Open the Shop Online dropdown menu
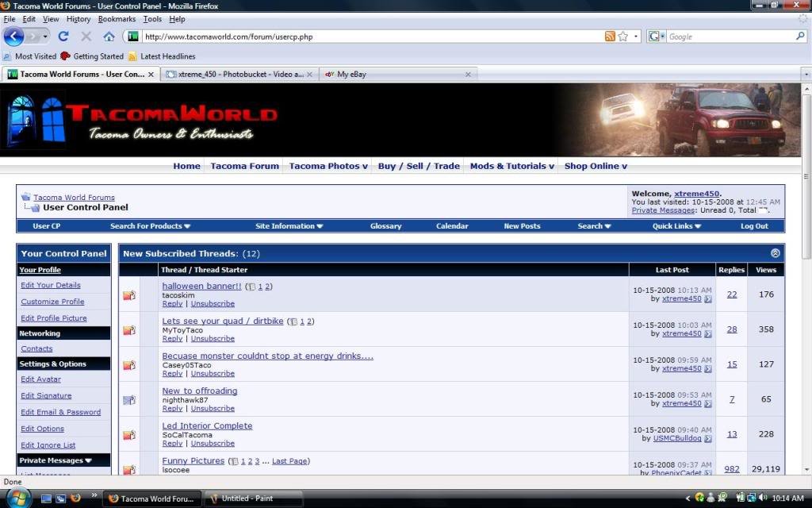Screen dimensions: 812x508 coord(596,166)
